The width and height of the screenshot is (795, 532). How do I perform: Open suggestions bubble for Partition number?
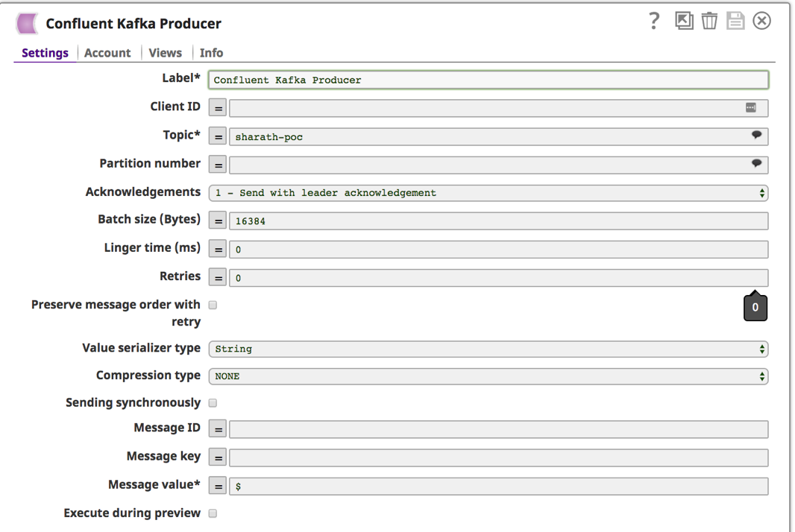[756, 163]
